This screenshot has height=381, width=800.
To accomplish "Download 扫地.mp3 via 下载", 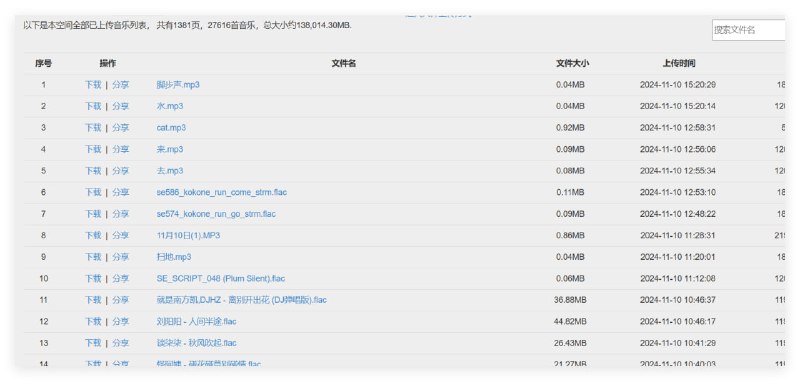I will coord(93,257).
